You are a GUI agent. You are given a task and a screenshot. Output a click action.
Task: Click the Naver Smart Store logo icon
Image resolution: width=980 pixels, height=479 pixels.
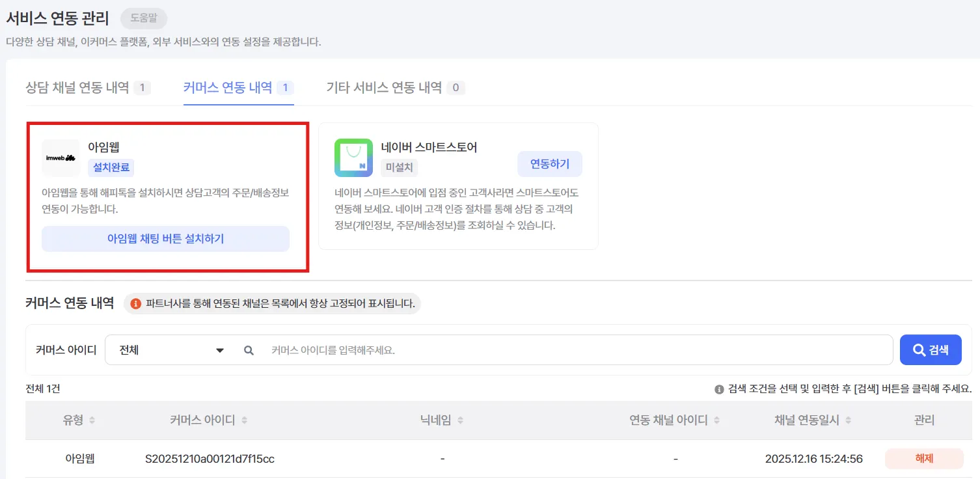[353, 157]
